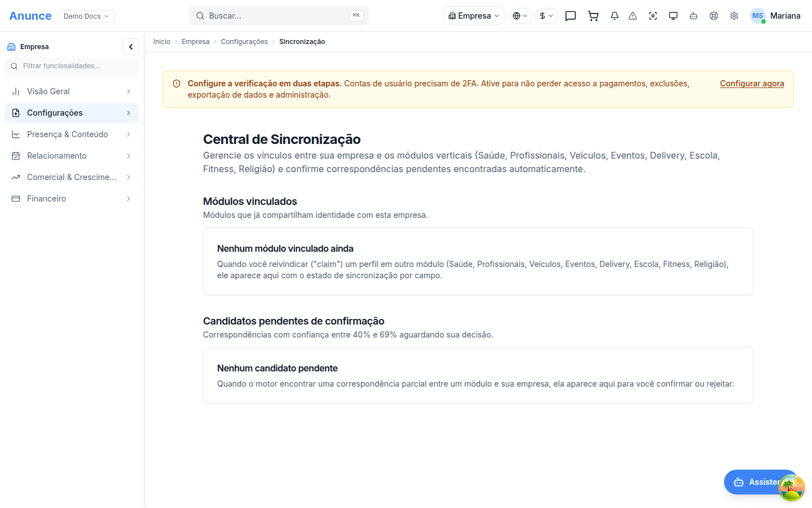Open the notifications bell
The height and width of the screenshot is (508, 812).
(x=615, y=16)
